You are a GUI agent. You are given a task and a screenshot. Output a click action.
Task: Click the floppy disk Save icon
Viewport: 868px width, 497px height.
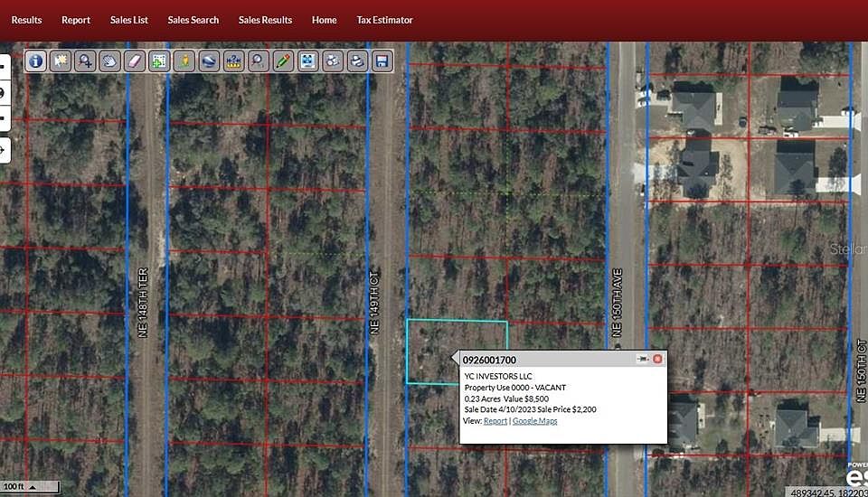[x=382, y=61]
